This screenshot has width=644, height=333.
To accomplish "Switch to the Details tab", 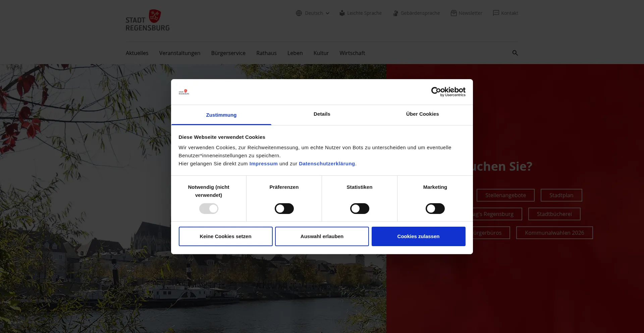I will [322, 114].
